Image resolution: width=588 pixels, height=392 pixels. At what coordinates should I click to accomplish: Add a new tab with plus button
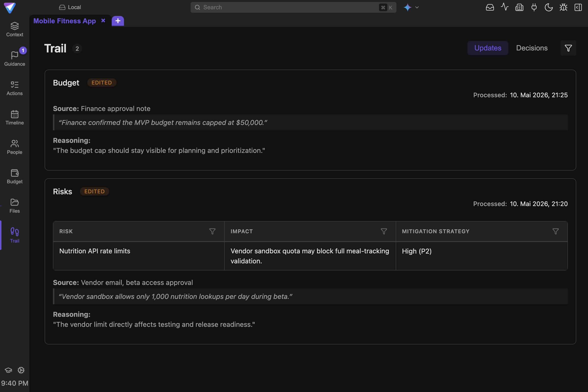click(118, 21)
